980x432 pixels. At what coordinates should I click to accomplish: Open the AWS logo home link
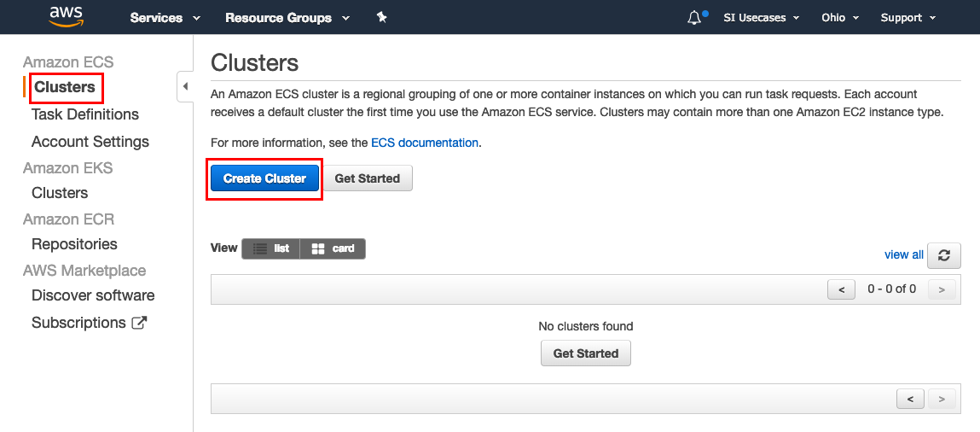pyautogui.click(x=67, y=17)
